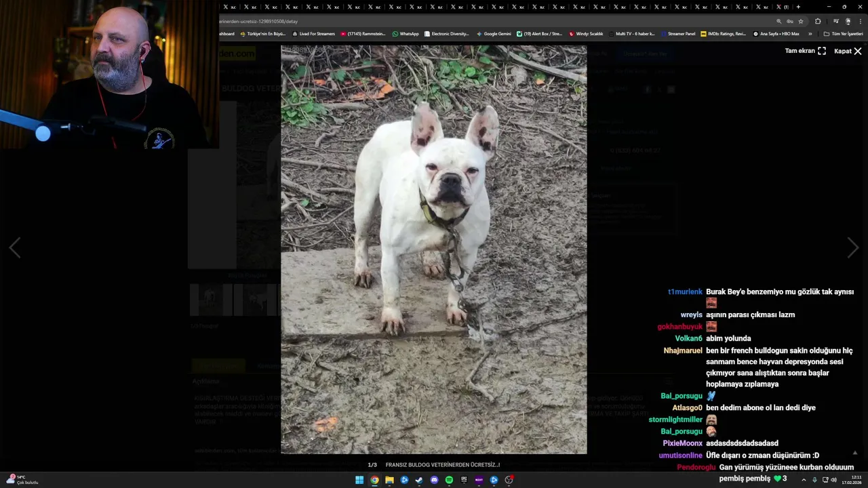Click the photo counter 1/3

372,465
